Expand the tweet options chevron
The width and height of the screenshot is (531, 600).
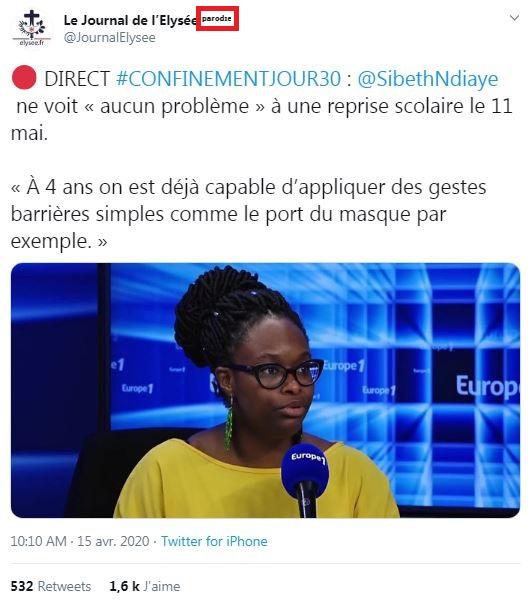pyautogui.click(x=514, y=18)
